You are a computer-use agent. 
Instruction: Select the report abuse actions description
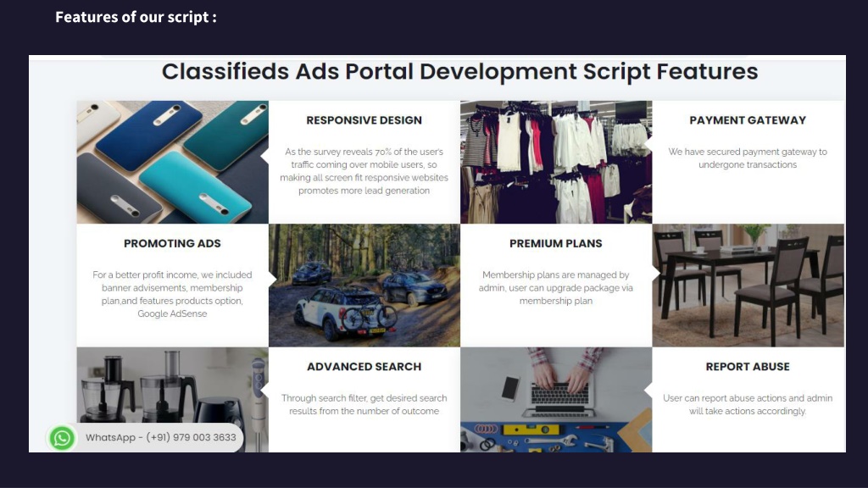point(748,404)
